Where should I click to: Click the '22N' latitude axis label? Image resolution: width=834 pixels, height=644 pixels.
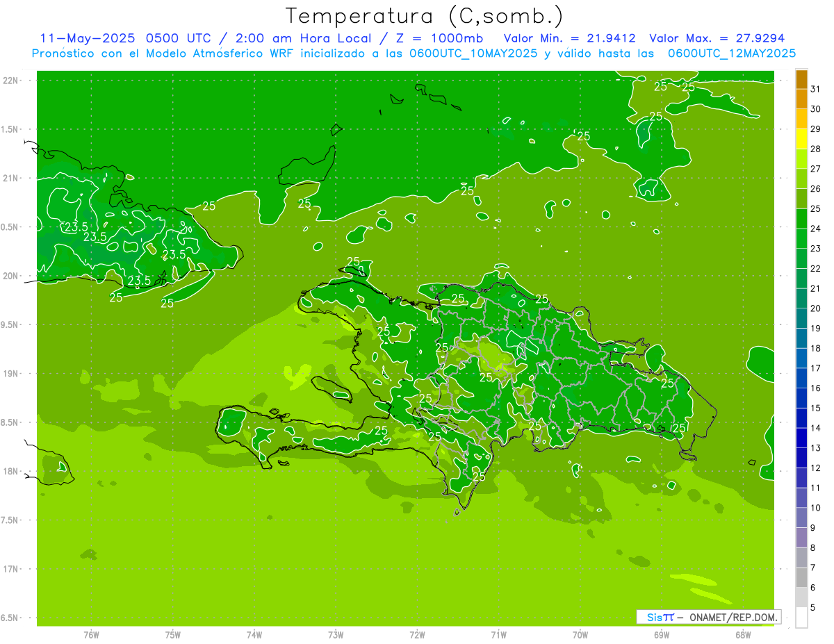coord(10,81)
